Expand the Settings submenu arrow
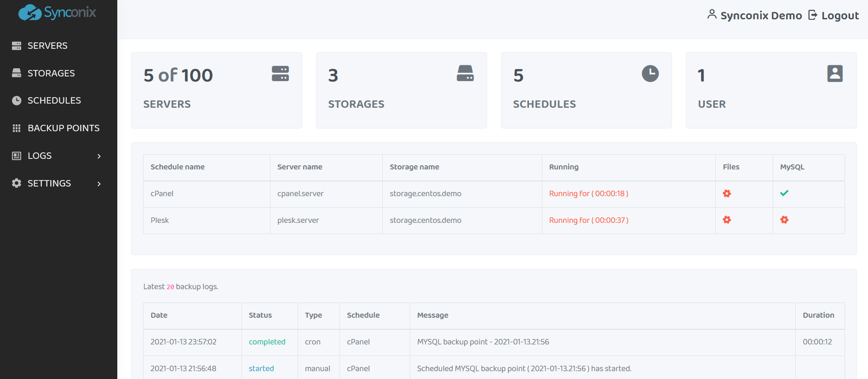868x379 pixels. [99, 184]
